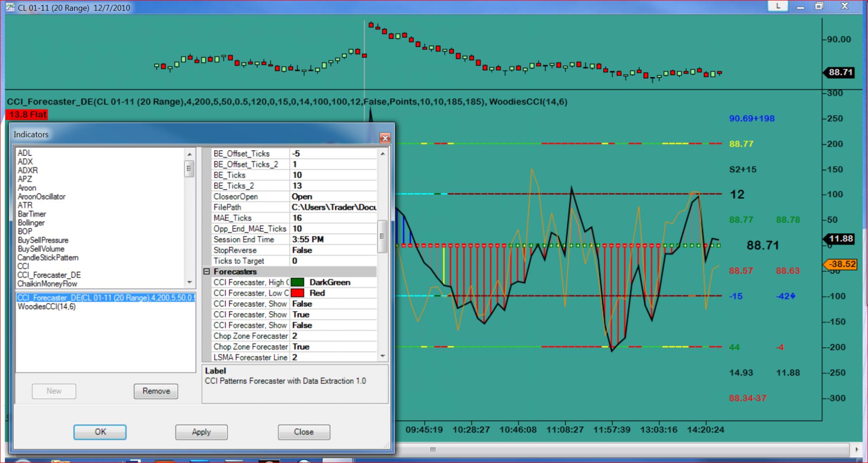Click right arrow of horizontal chart scrollbar
The height and width of the screenshot is (463, 868).
(857, 449)
